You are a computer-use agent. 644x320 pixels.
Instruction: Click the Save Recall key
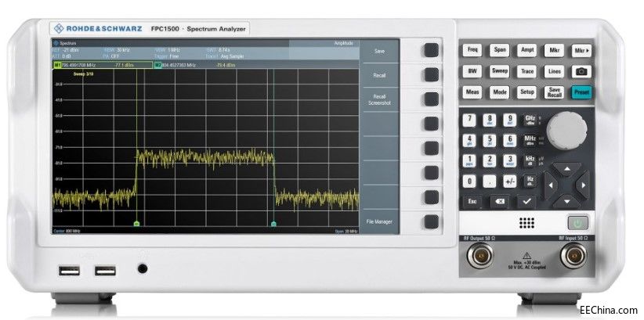tap(554, 92)
